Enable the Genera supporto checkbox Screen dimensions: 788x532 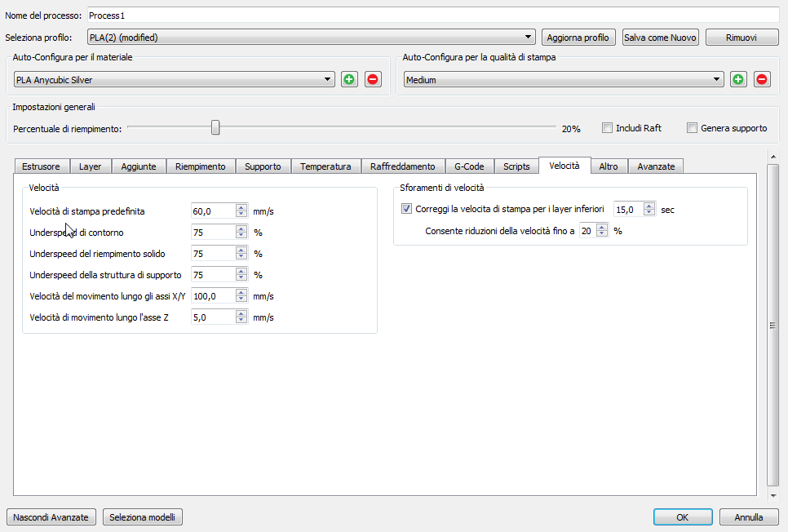click(x=692, y=128)
